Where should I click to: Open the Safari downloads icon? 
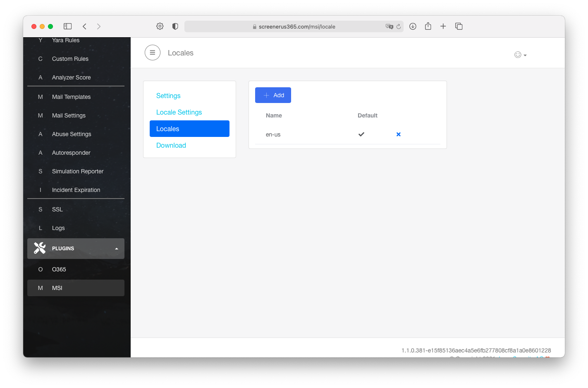pos(412,26)
